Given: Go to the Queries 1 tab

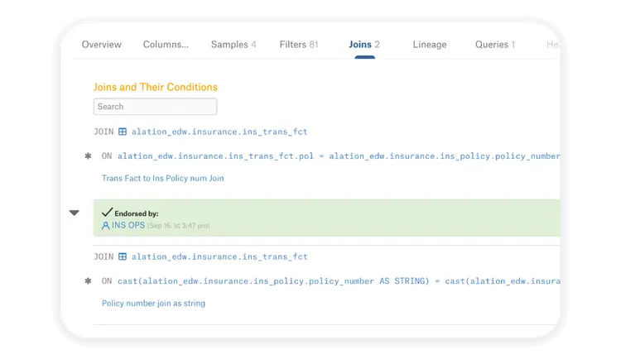Looking at the screenshot, I should 494,45.
